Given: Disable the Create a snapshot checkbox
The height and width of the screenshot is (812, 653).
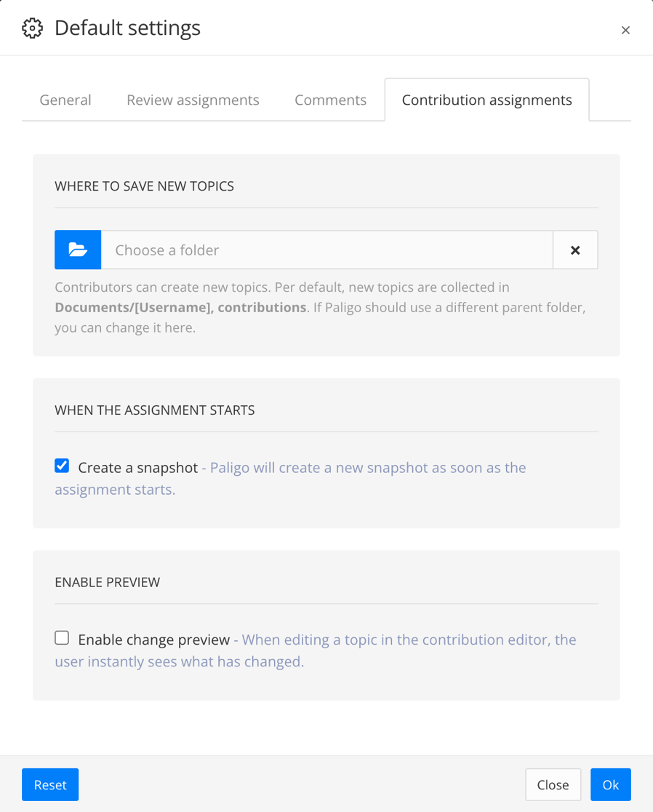Looking at the screenshot, I should click(62, 465).
